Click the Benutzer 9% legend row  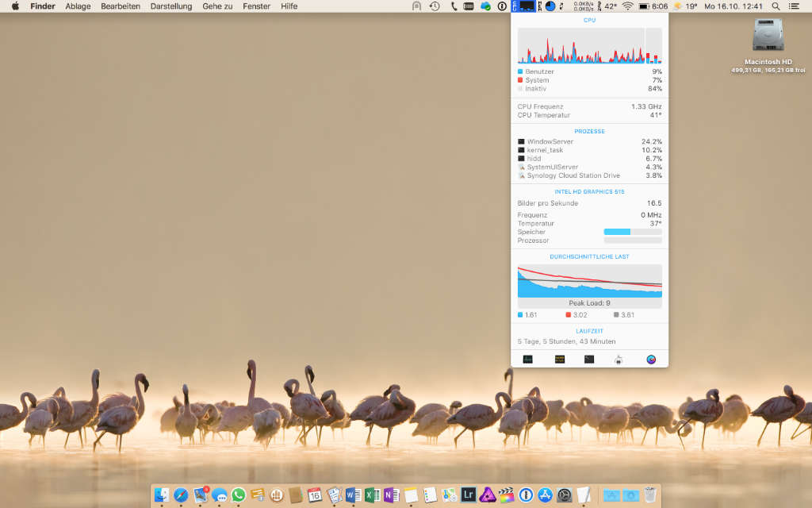(589, 71)
